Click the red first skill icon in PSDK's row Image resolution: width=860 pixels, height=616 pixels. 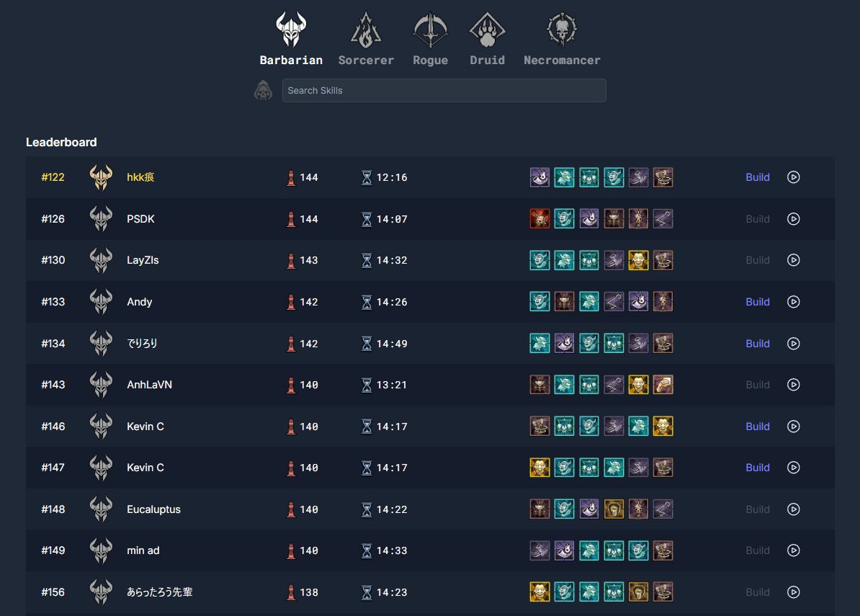tap(539, 219)
